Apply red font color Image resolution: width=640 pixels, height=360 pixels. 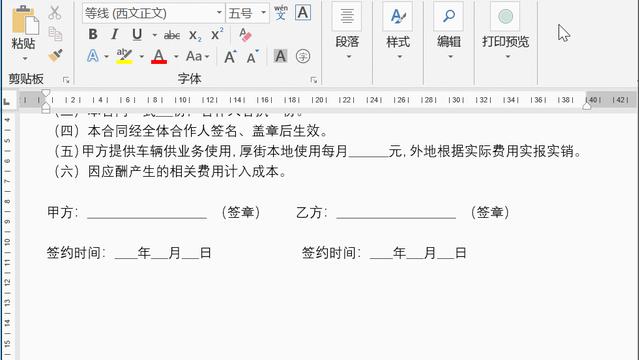pyautogui.click(x=159, y=56)
